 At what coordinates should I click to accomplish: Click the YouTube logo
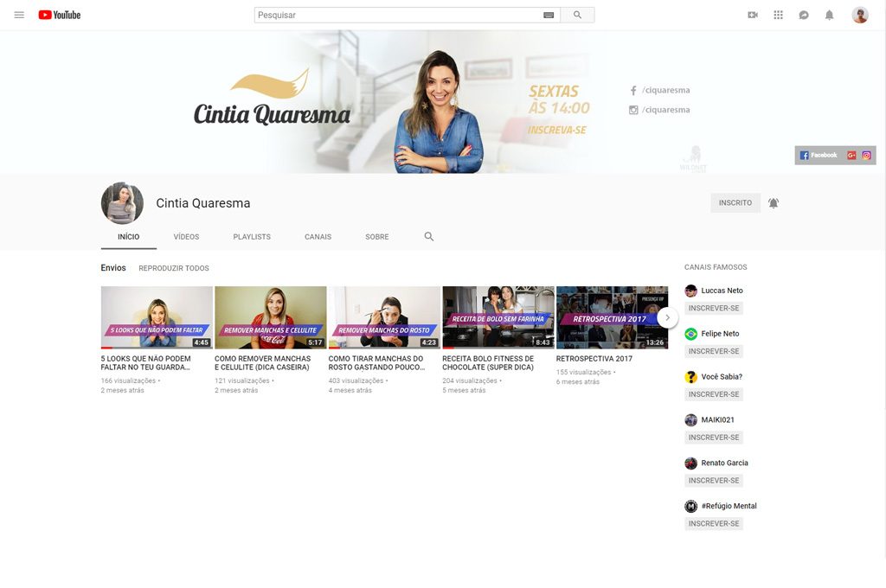point(60,15)
